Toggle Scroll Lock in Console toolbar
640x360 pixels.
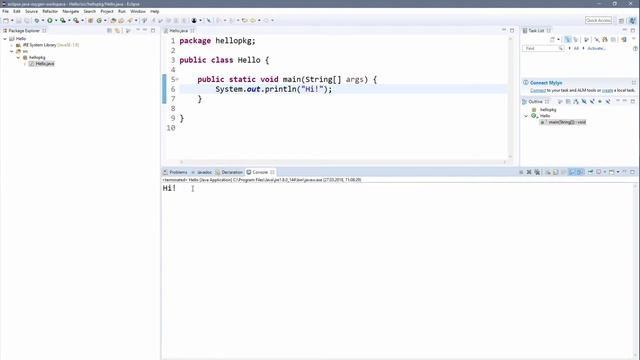tap(556, 172)
